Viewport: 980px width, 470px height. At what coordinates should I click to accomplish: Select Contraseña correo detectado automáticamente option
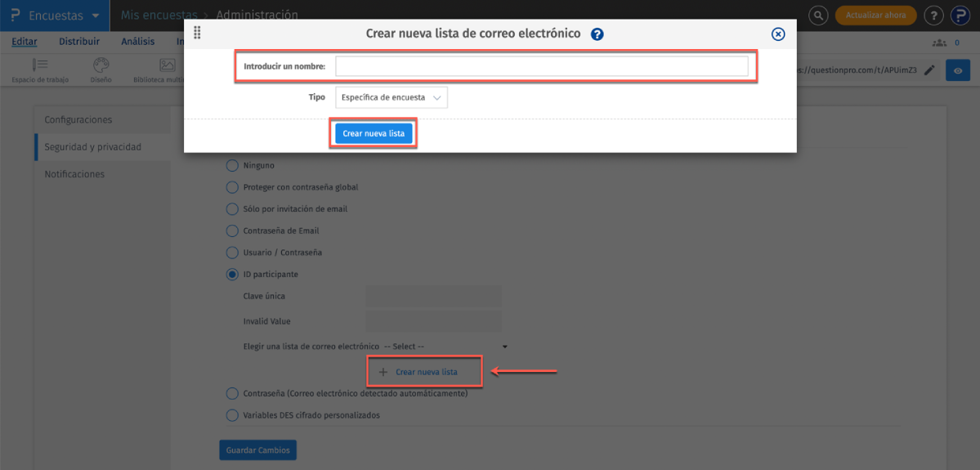click(x=232, y=394)
